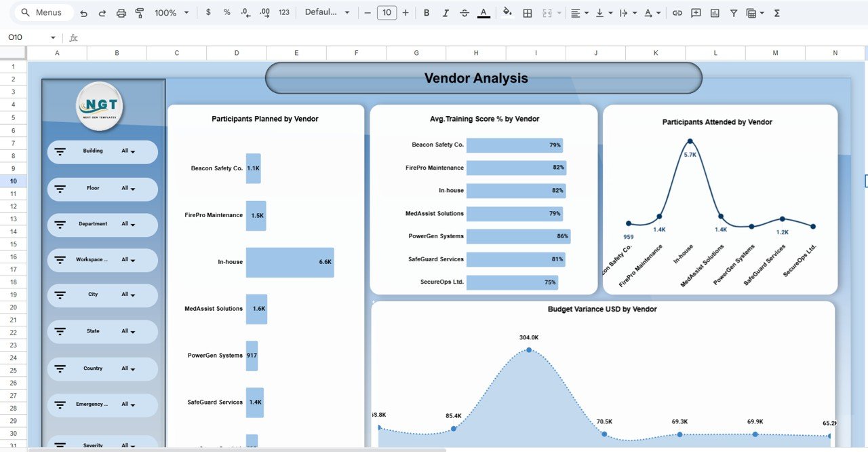Open the functions menu
The image size is (868, 452).
[x=776, y=12]
